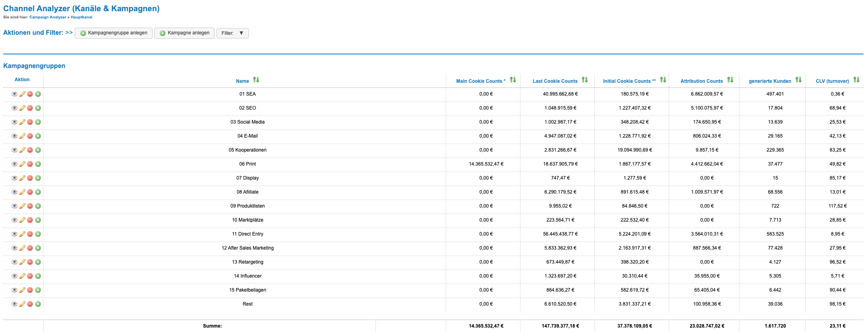The height and width of the screenshot is (332, 868).
Task: Click the 117,52 € CLV value
Action: pos(838,206)
